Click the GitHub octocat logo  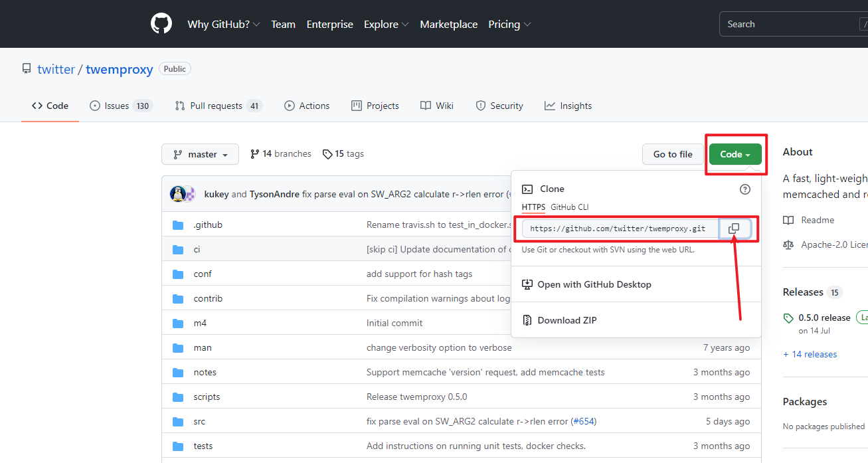(x=161, y=24)
